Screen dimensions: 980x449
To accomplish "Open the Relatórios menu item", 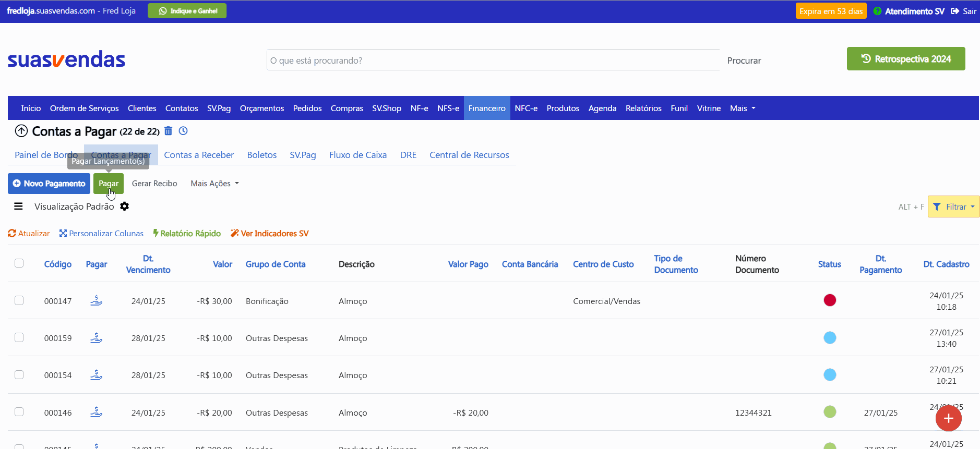I will 643,108.
